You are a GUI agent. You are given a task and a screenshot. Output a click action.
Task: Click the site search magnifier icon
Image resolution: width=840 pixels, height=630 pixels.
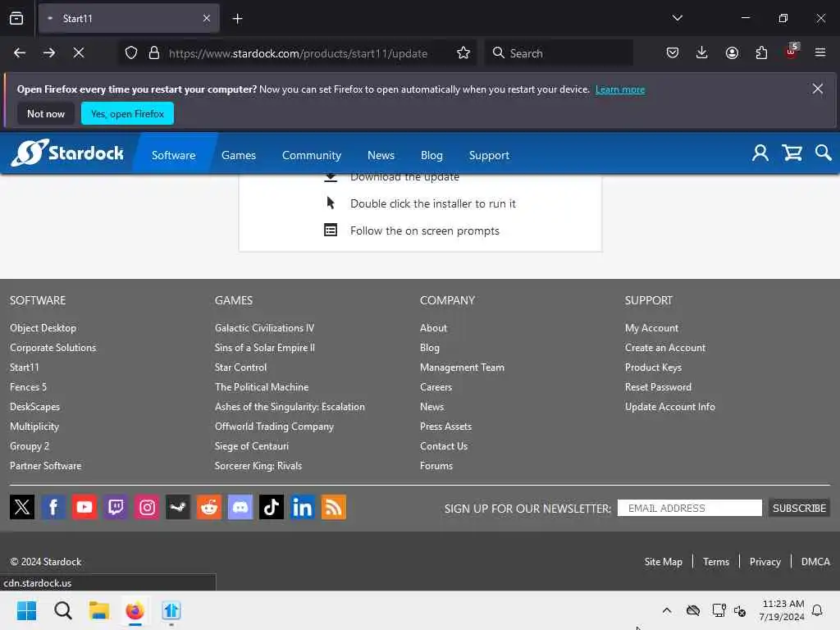point(823,153)
